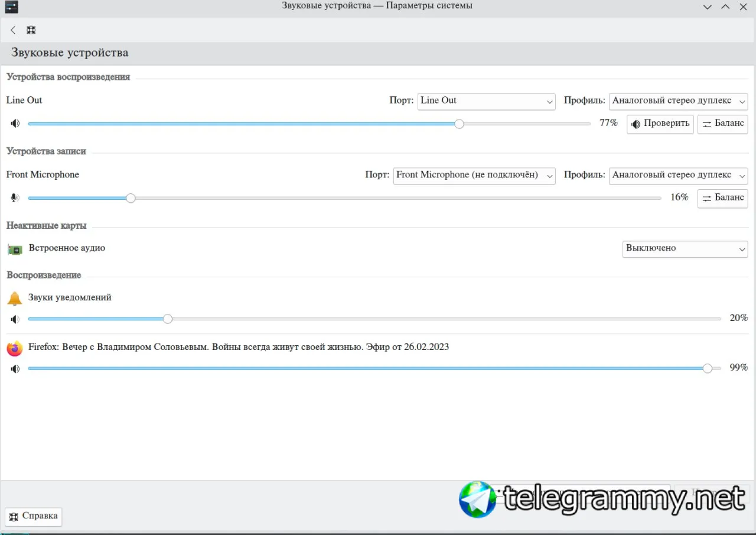Click the Звуковые устройства page header

coord(70,53)
